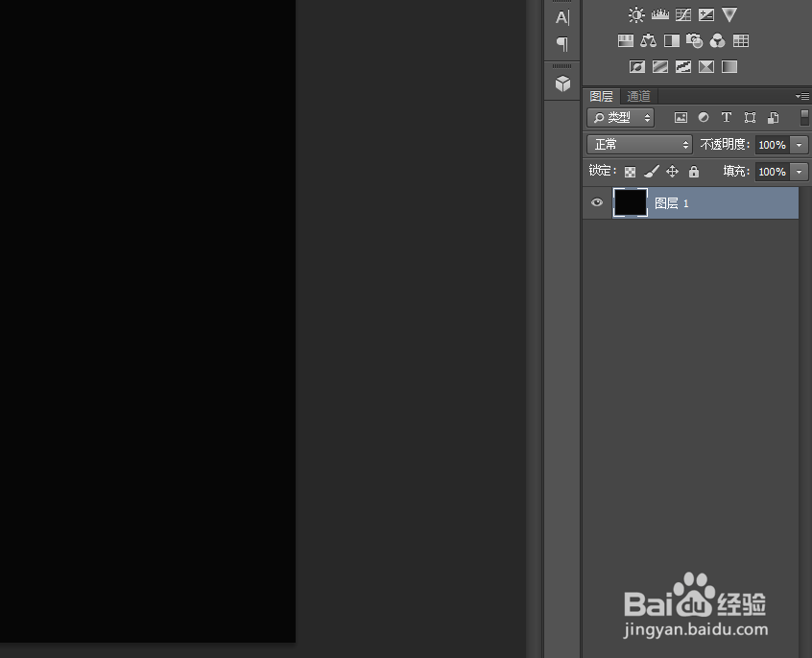Add a Channel Mixer adjustment
This screenshot has height=658, width=812.
click(x=717, y=40)
